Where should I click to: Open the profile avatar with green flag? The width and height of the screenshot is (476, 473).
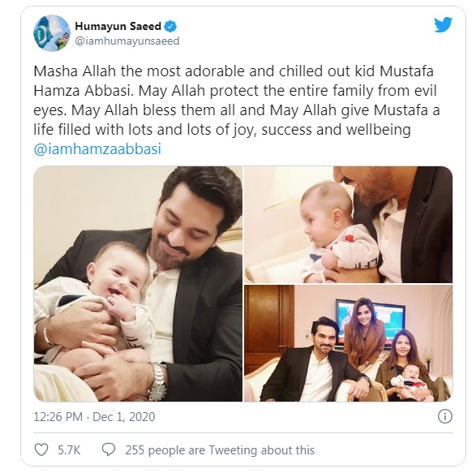click(x=52, y=33)
